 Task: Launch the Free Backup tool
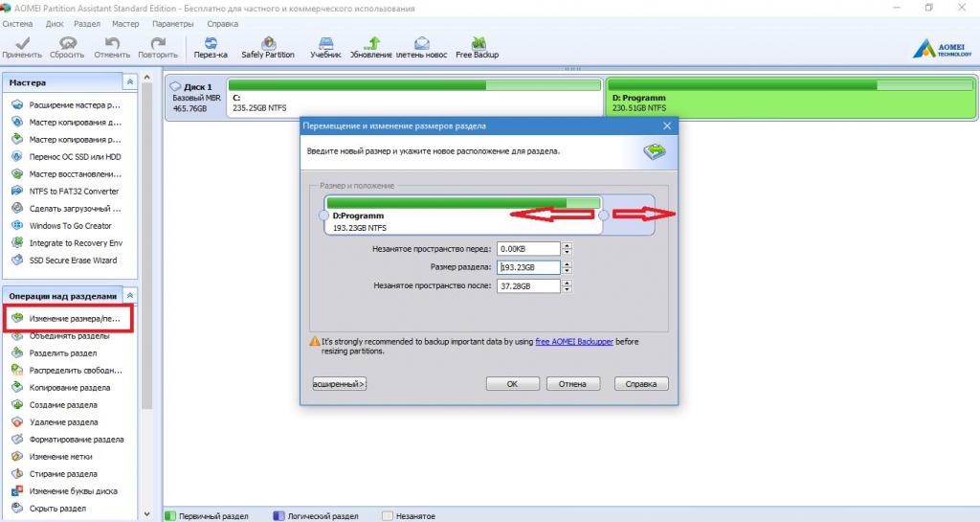(x=478, y=48)
